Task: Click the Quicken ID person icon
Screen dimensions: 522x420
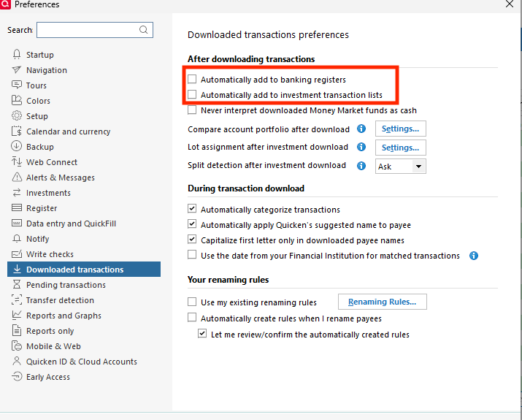Action: tap(17, 361)
